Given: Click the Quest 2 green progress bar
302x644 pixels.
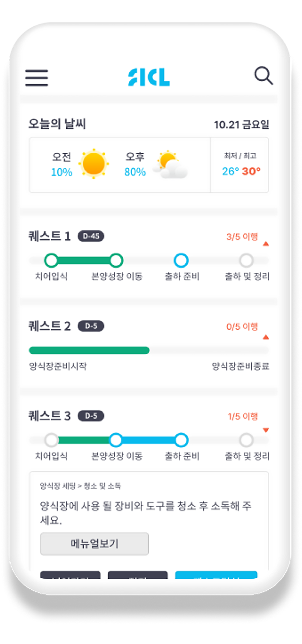Looking at the screenshot, I should pos(89,350).
